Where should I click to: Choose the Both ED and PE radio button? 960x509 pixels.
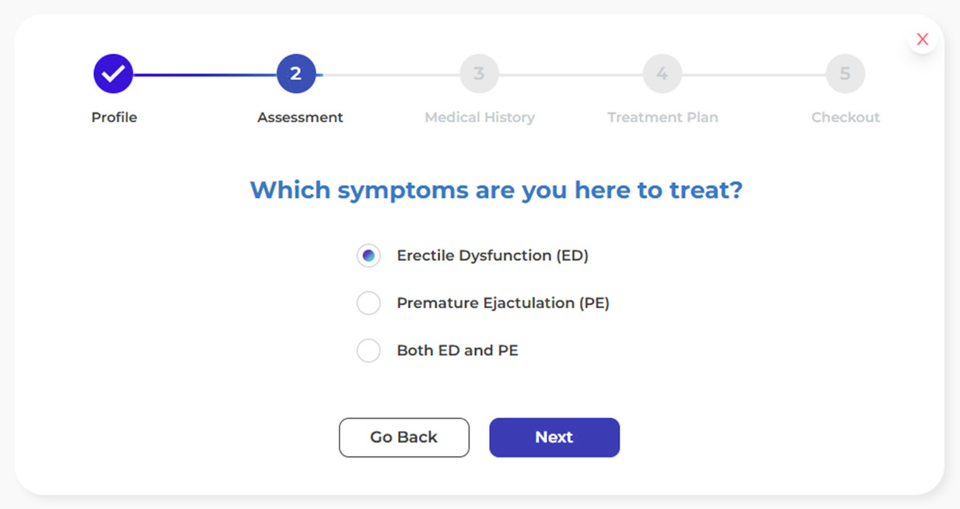click(x=369, y=350)
